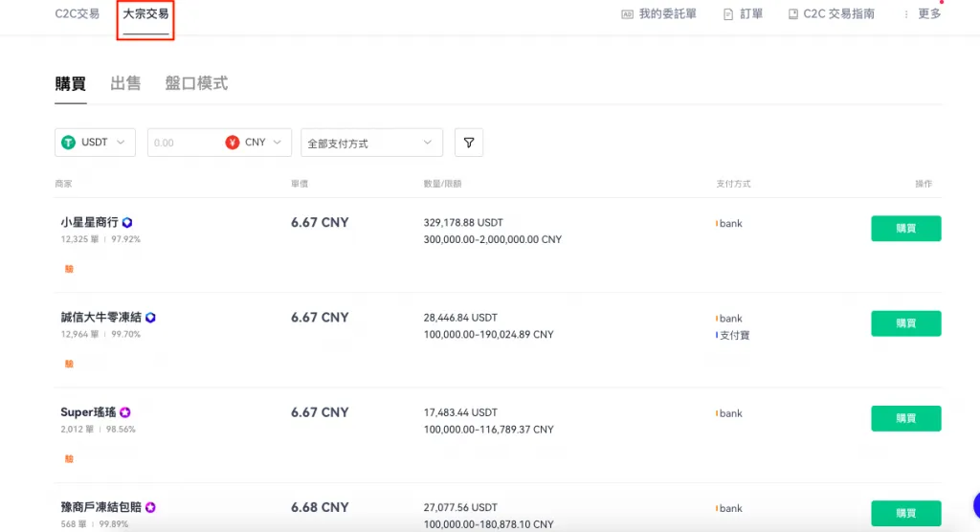Open C2C 交易指南 link
Image resolution: width=980 pixels, height=532 pixels.
pyautogui.click(x=831, y=14)
